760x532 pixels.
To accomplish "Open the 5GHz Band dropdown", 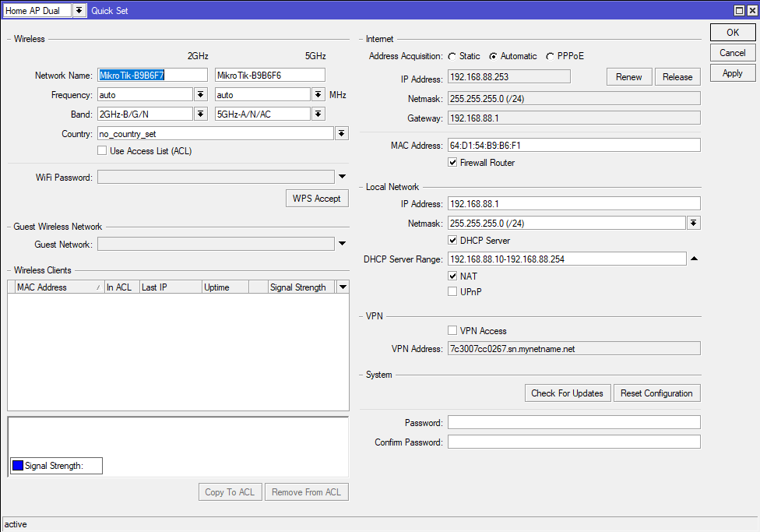I will click(318, 114).
